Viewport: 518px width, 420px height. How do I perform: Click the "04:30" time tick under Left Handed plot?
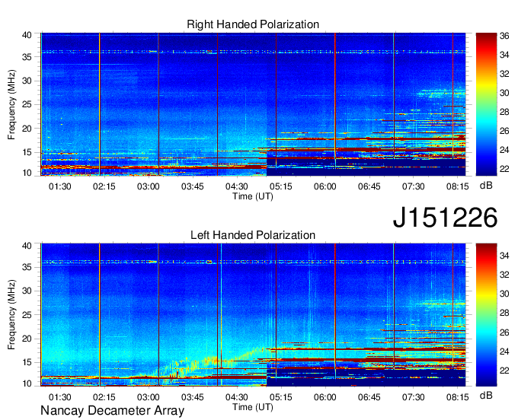click(237, 397)
